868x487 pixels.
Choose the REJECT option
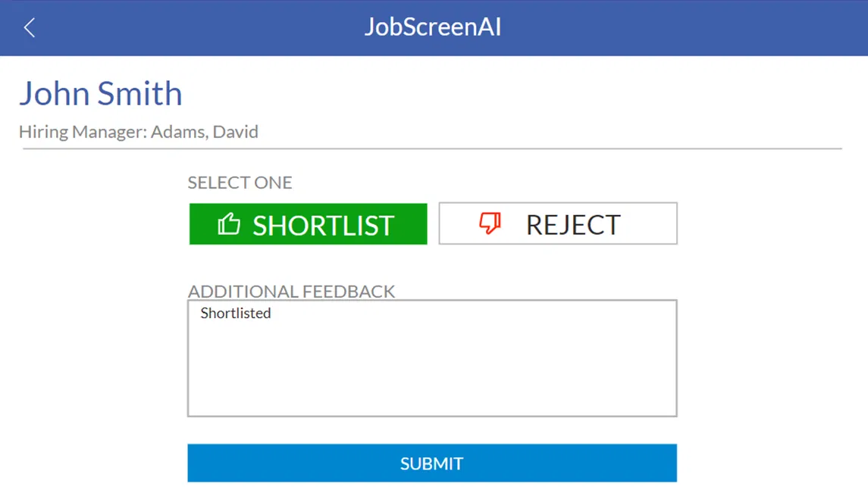point(557,224)
